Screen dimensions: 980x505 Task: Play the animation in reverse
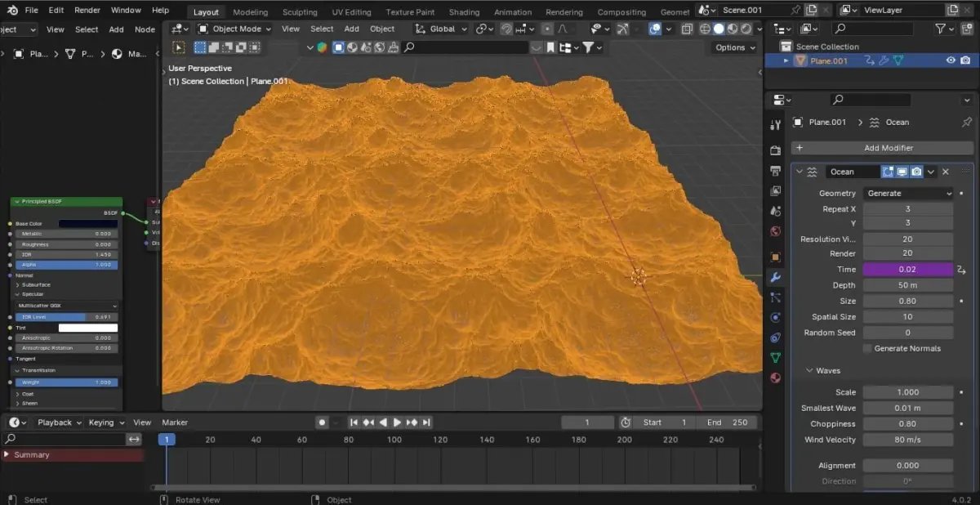[x=383, y=422]
